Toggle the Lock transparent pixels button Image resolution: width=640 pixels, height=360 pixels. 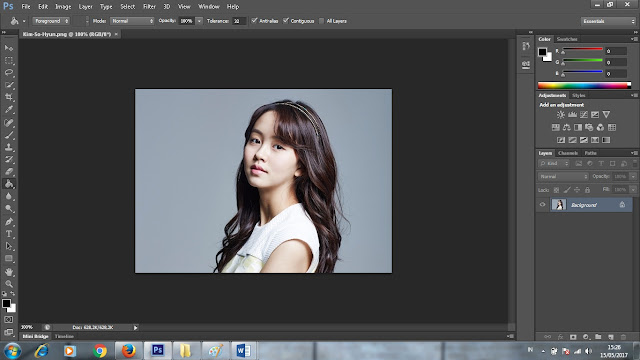(x=556, y=190)
